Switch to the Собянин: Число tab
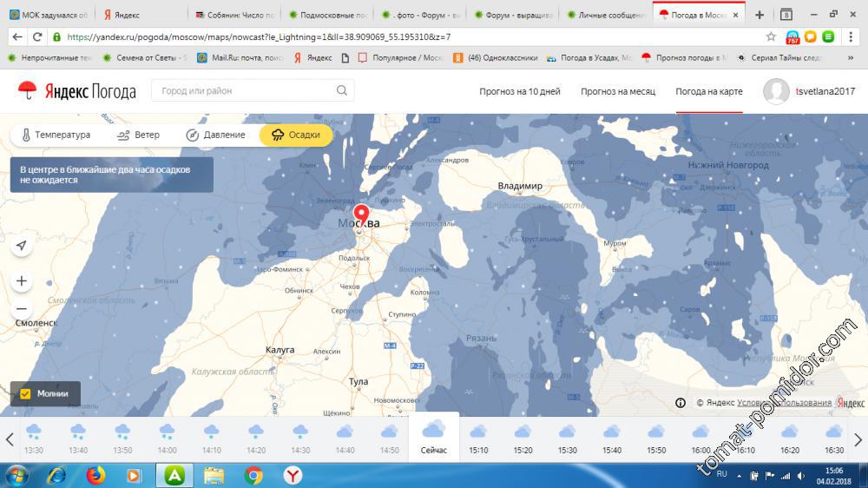The width and height of the screenshot is (868, 488). tap(234, 15)
